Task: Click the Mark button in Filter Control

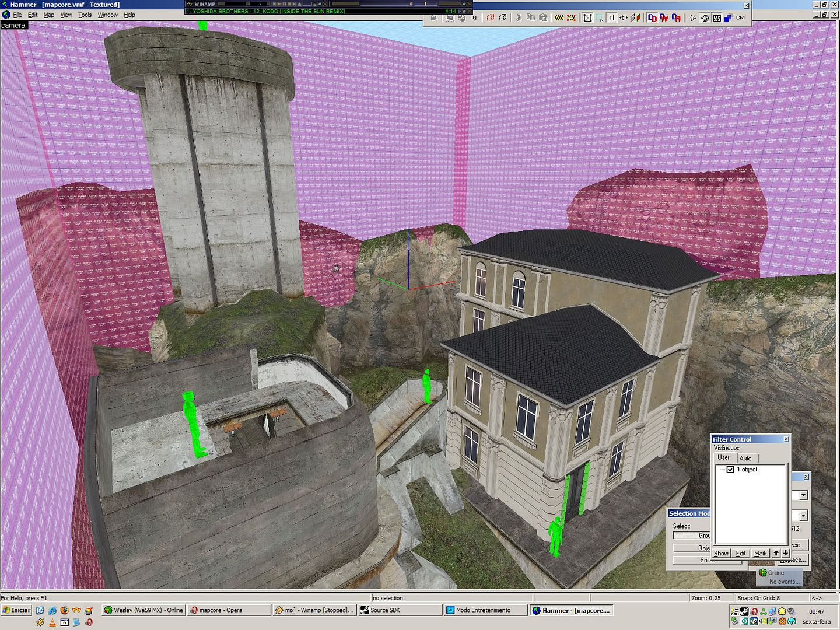Action: [761, 553]
